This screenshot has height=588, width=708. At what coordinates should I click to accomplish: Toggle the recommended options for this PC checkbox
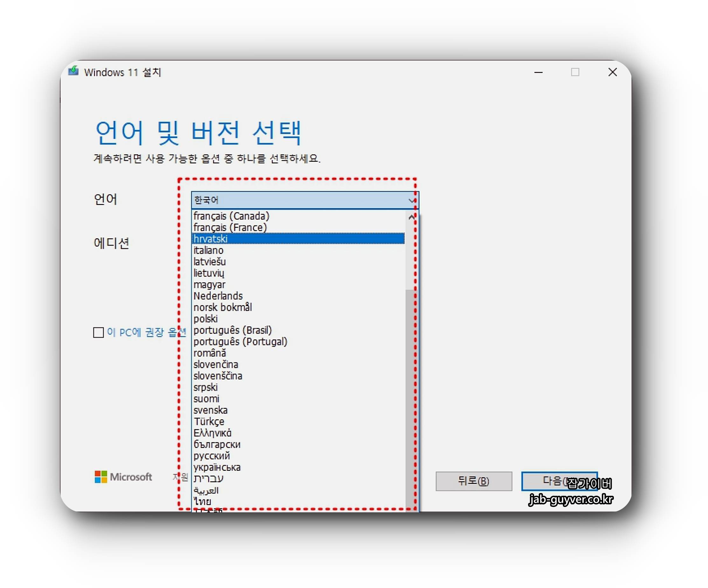tap(99, 332)
